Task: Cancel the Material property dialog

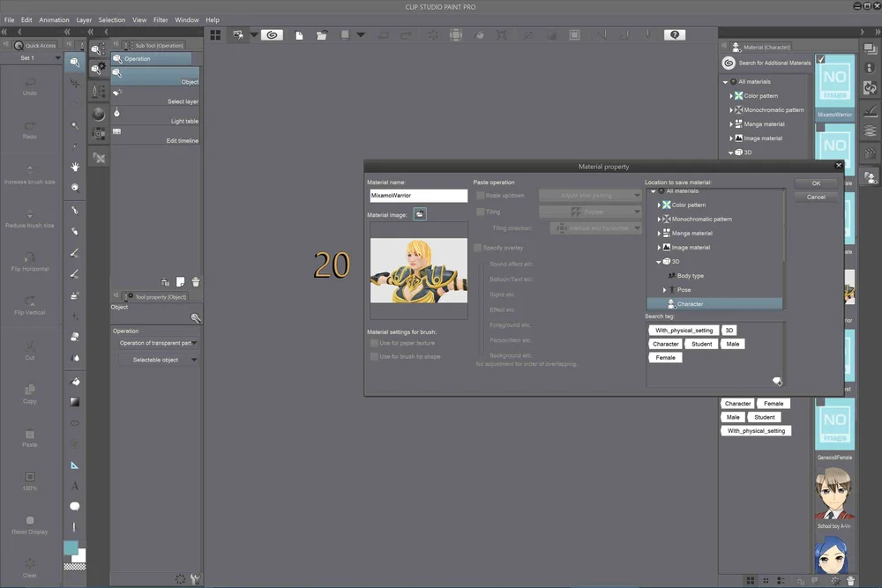Action: pyautogui.click(x=815, y=197)
